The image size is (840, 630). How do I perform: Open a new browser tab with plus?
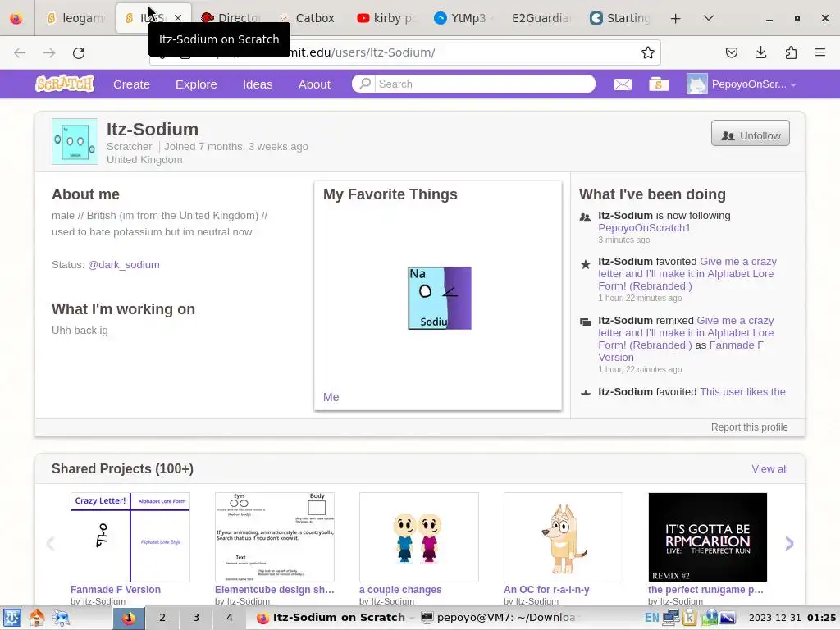point(676,18)
